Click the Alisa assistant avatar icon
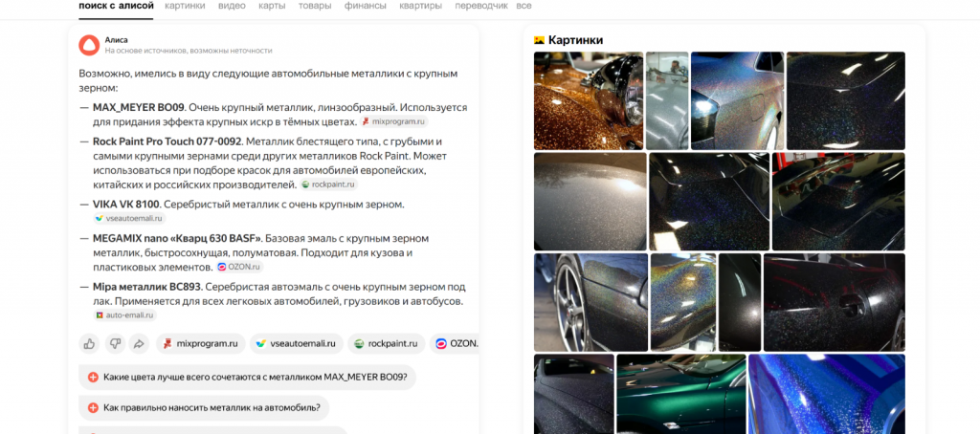The height and width of the screenshot is (434, 980). click(88, 45)
